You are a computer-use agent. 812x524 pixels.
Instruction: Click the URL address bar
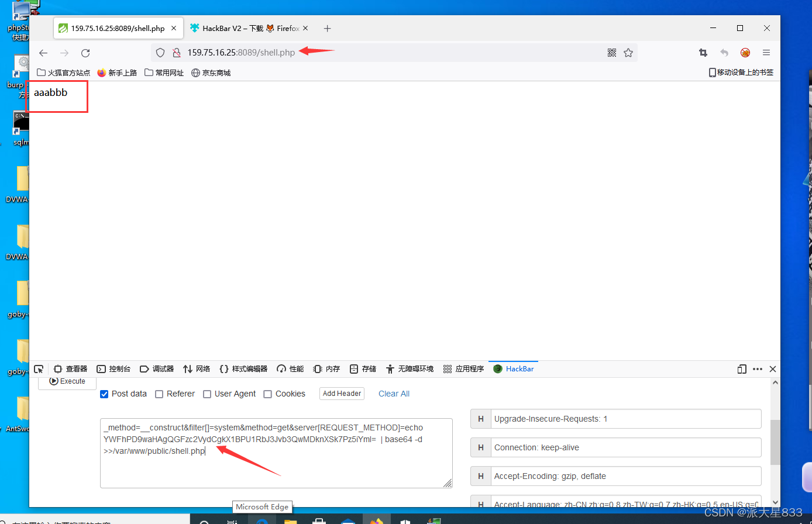click(x=394, y=53)
